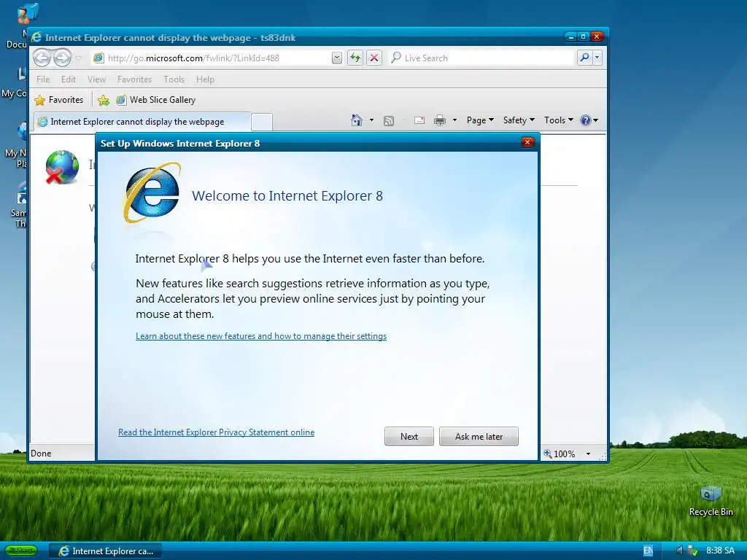Click the RSS Feeds icon
The height and width of the screenshot is (560, 747).
[x=389, y=121]
